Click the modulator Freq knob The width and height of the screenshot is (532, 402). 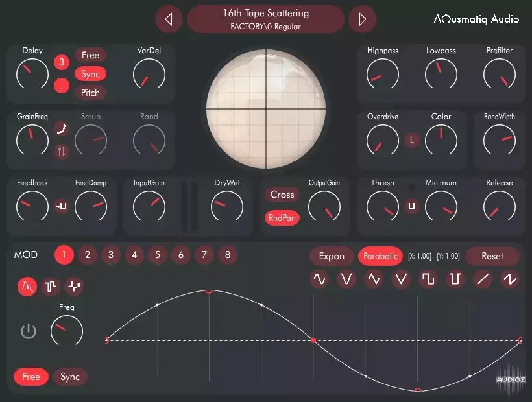(x=67, y=331)
